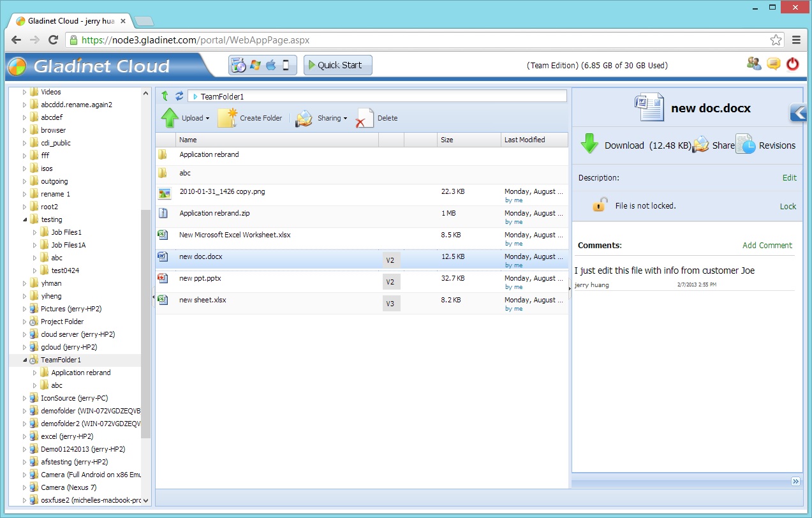Collapse the right details panel arrow
This screenshot has width=812, height=518.
798,113
